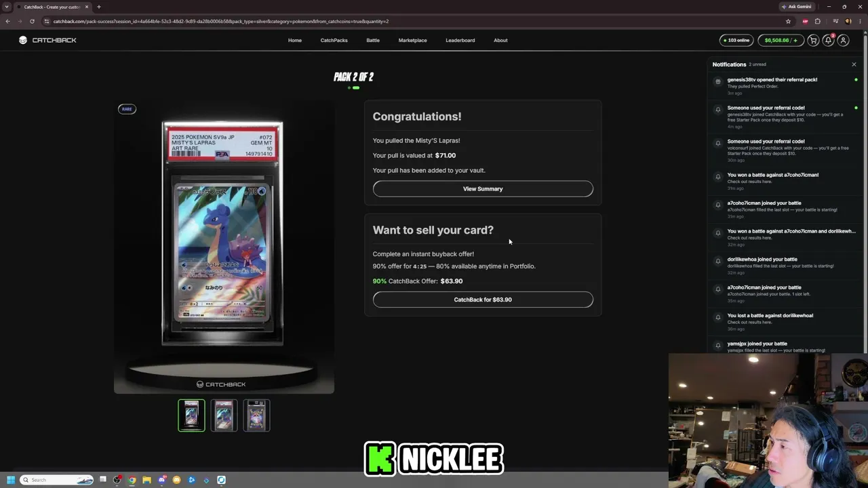Click the browser address bar

point(414,21)
